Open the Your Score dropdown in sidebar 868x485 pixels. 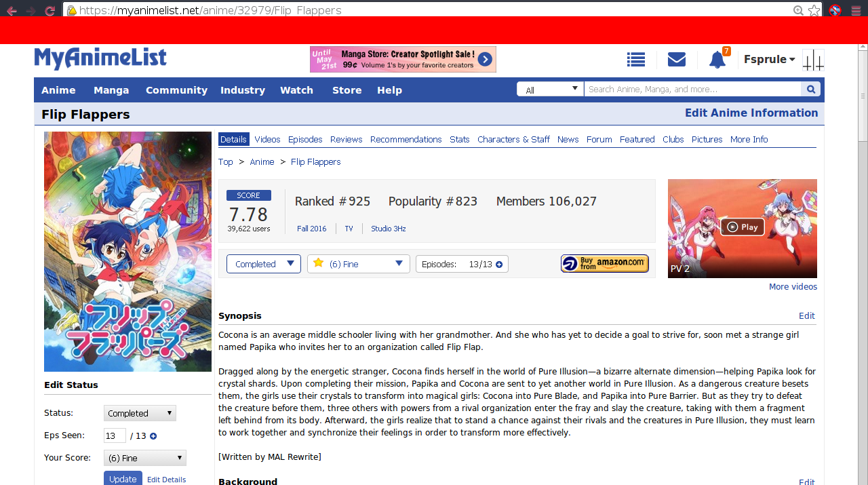click(x=145, y=458)
